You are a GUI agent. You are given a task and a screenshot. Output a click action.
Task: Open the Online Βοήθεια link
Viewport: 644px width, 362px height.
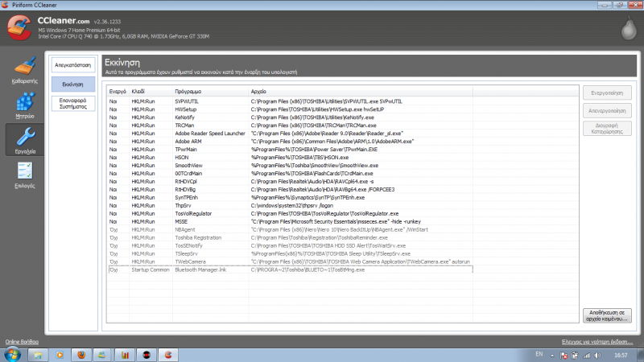pyautogui.click(x=22, y=342)
